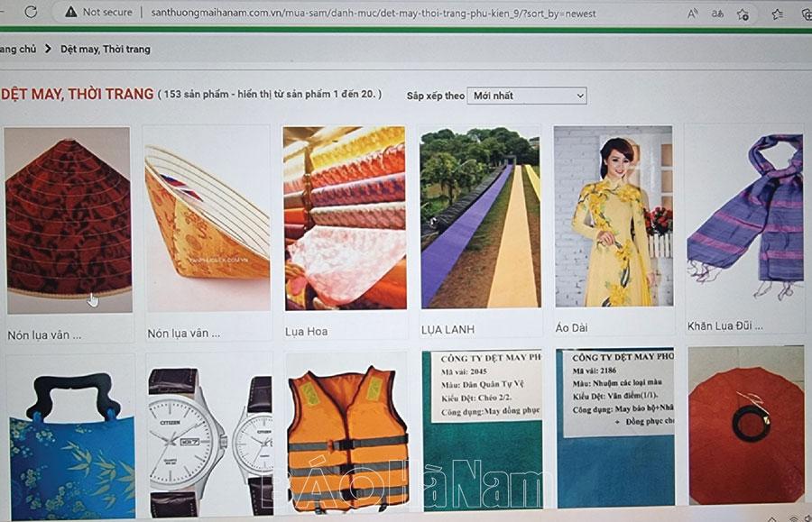Open the yellow silk conical hat image
Image resolution: width=812 pixels, height=522 pixels.
[x=207, y=219]
